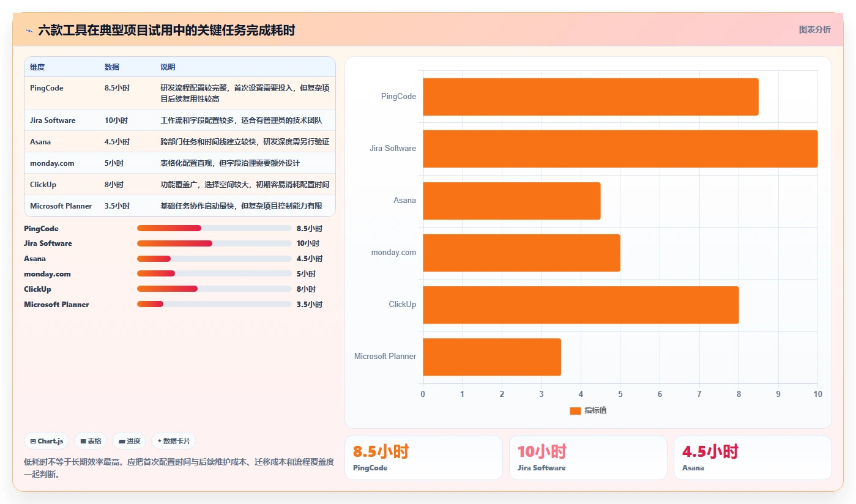Select the Chart.js tag chip
856x504 pixels.
(x=47, y=441)
